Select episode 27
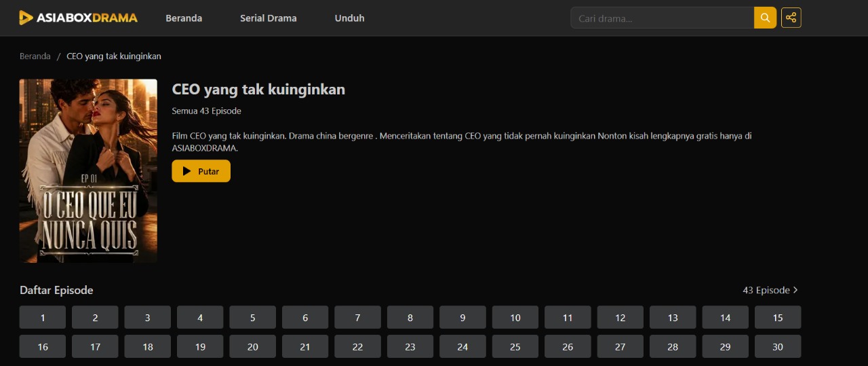 [x=620, y=346]
